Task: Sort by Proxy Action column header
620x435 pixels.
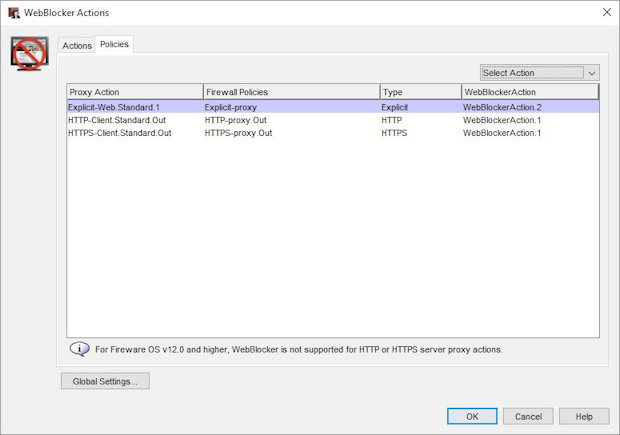Action: point(134,92)
